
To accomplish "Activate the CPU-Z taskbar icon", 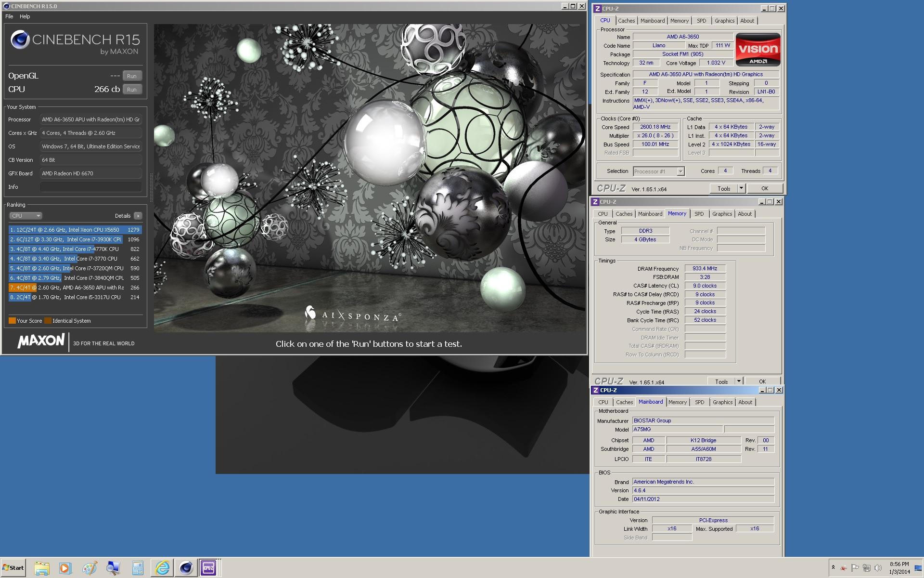I will (x=209, y=568).
